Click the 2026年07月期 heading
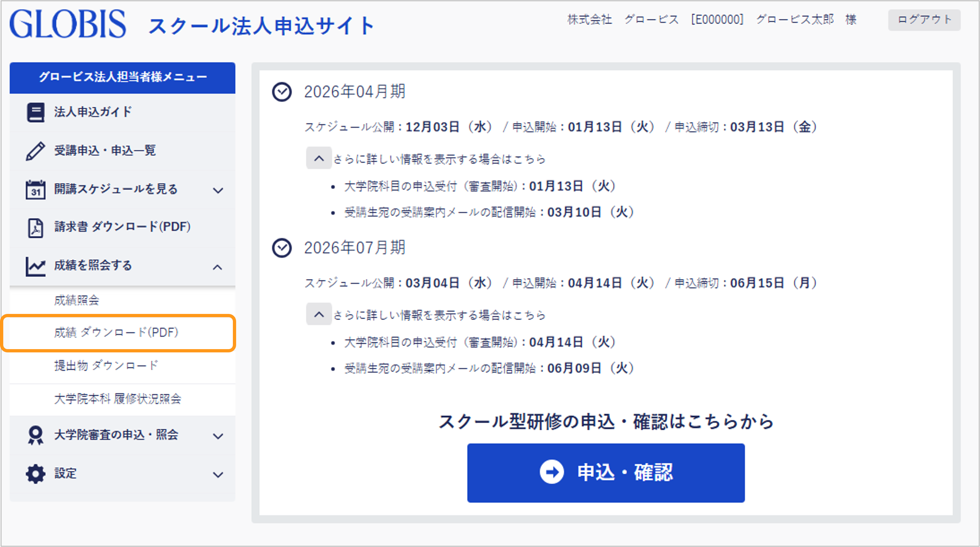Screen dimensions: 980x547 click(355, 248)
